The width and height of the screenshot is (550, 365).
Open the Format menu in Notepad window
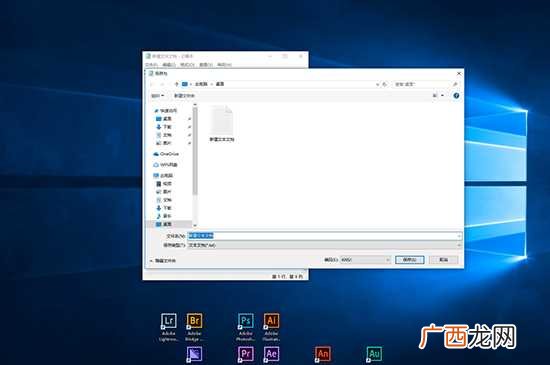[187, 65]
